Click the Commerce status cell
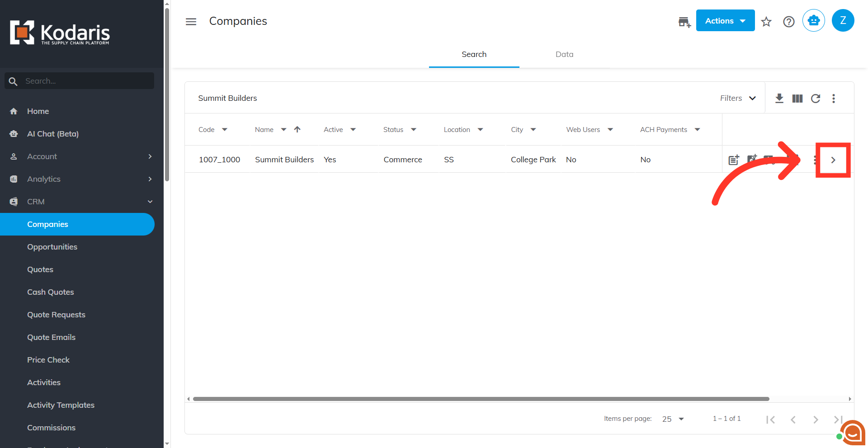The height and width of the screenshot is (448, 868). tap(403, 160)
